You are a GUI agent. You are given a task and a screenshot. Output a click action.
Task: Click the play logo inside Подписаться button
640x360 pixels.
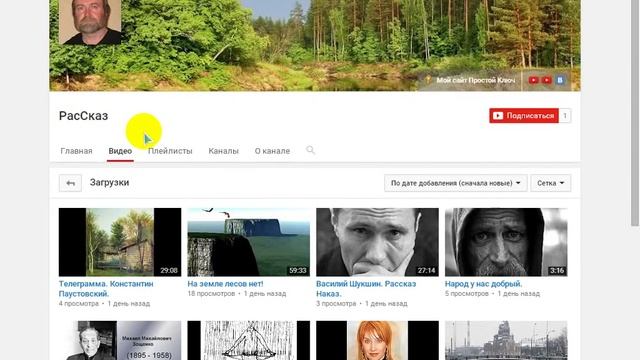498,116
